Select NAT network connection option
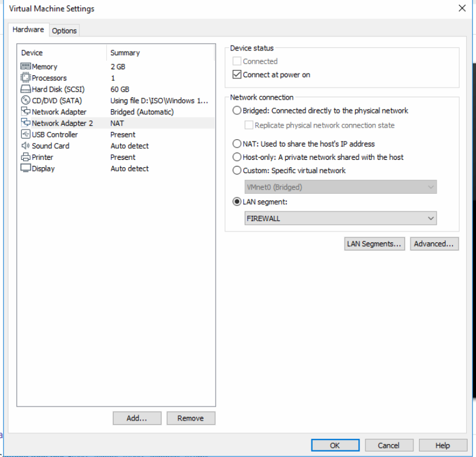The image size is (476, 457). pyautogui.click(x=237, y=143)
